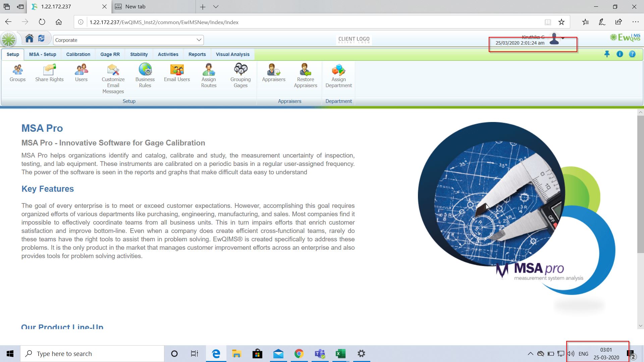Click the green EwQIMS sunburst logo
This screenshot has width=644, height=362.
pyautogui.click(x=9, y=40)
